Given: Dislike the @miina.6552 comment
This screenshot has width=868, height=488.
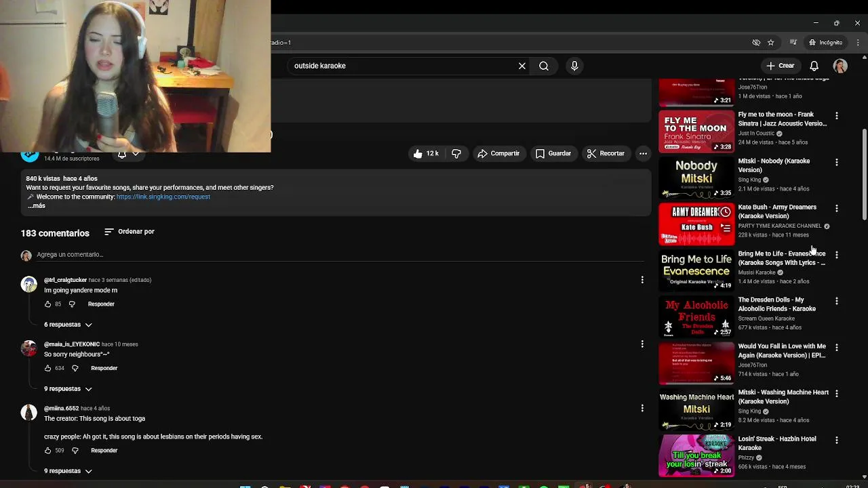Looking at the screenshot, I should [75, 451].
